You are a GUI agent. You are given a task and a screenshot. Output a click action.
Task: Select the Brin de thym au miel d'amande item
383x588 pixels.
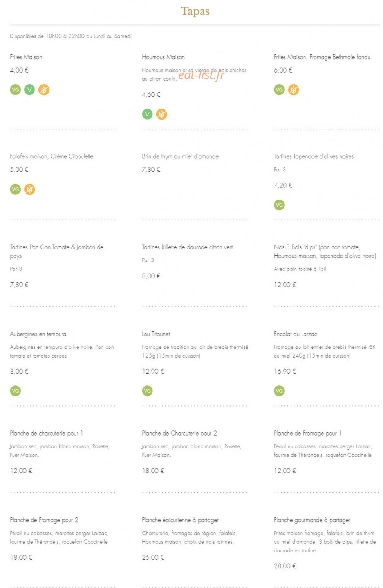click(x=180, y=156)
